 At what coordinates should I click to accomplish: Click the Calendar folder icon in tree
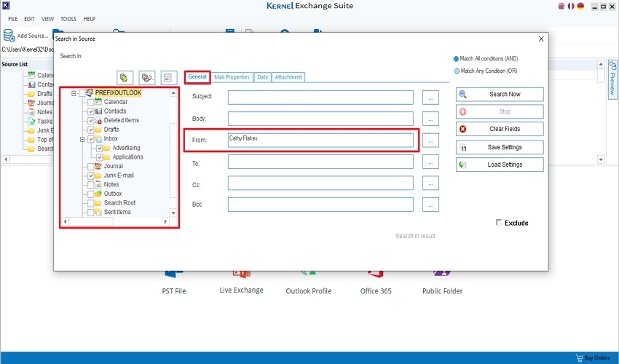98,102
